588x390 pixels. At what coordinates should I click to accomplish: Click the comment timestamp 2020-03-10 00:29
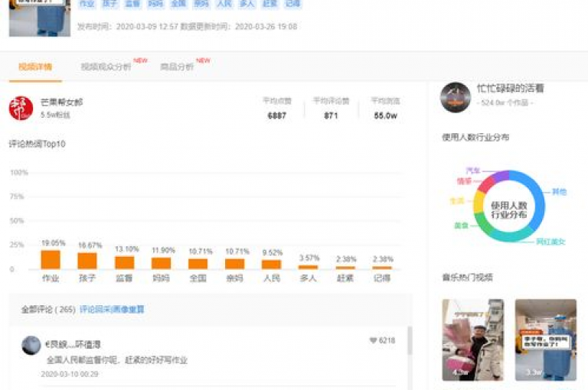pos(70,374)
